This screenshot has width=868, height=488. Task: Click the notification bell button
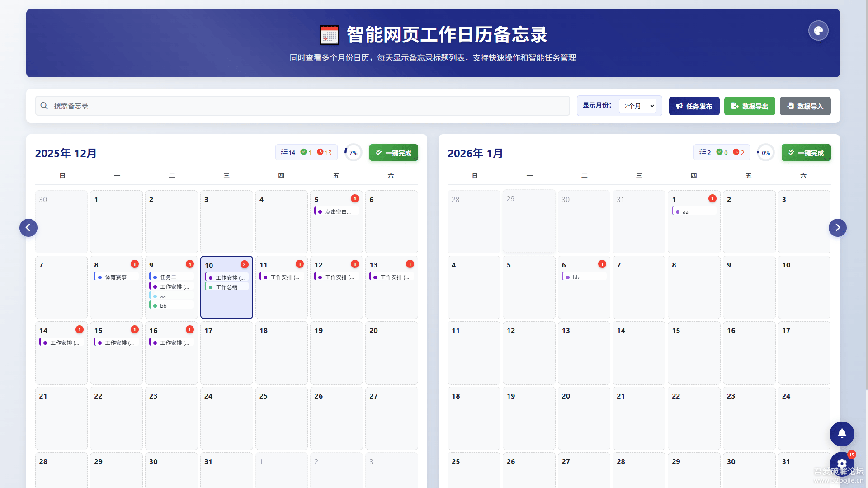click(x=841, y=434)
